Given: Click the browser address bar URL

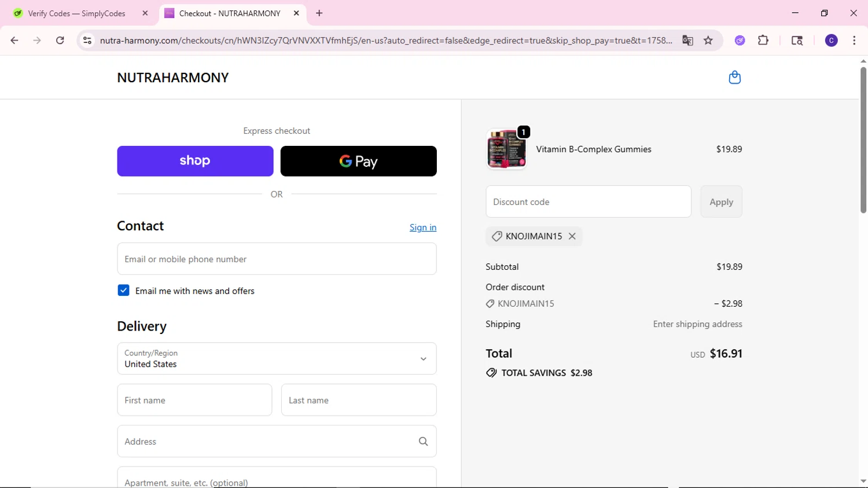Looking at the screenshot, I should 386,41.
